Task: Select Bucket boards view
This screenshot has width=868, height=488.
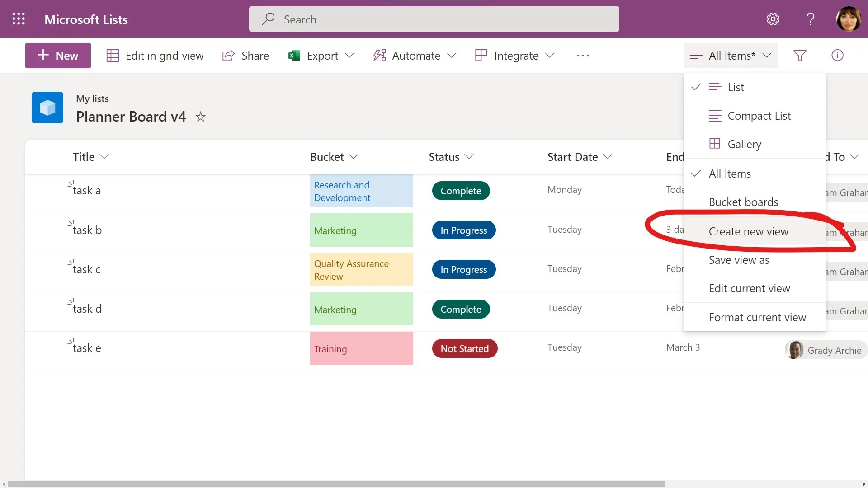Action: tap(743, 202)
